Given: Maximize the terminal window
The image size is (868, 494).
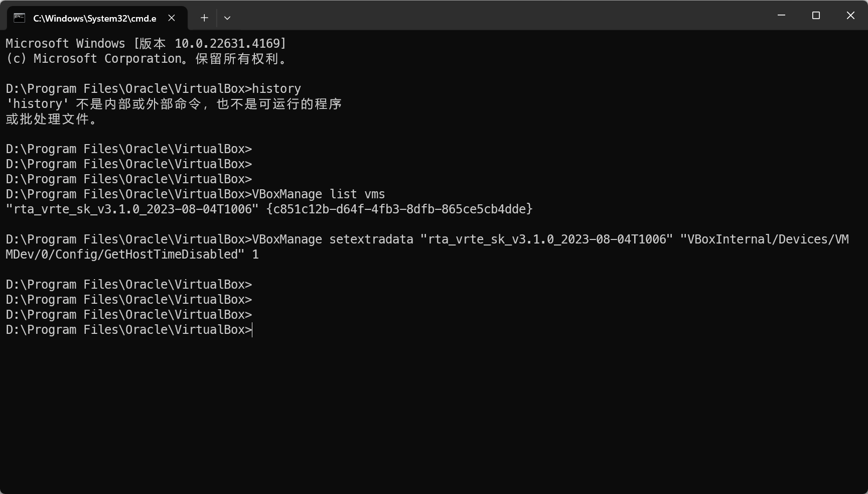Looking at the screenshot, I should tap(816, 16).
